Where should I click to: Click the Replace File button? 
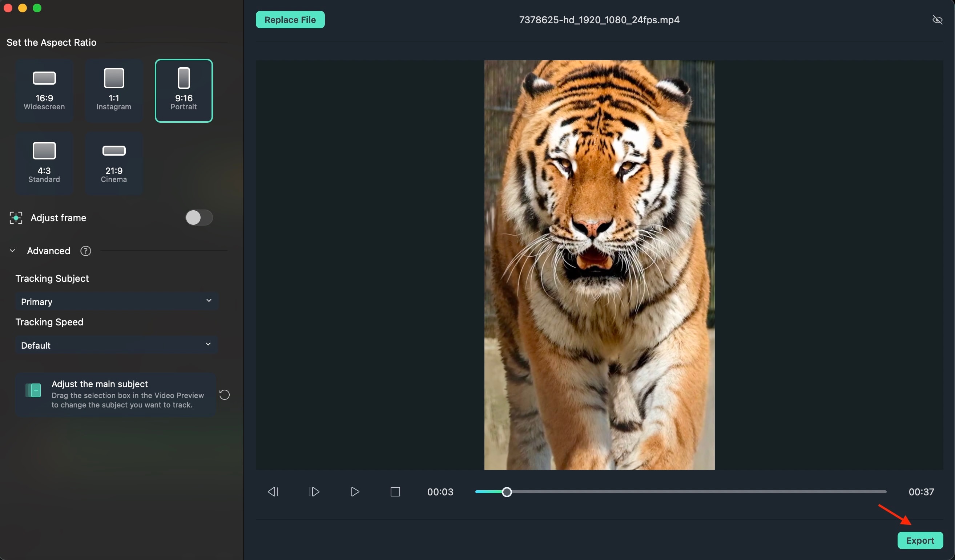tap(290, 19)
